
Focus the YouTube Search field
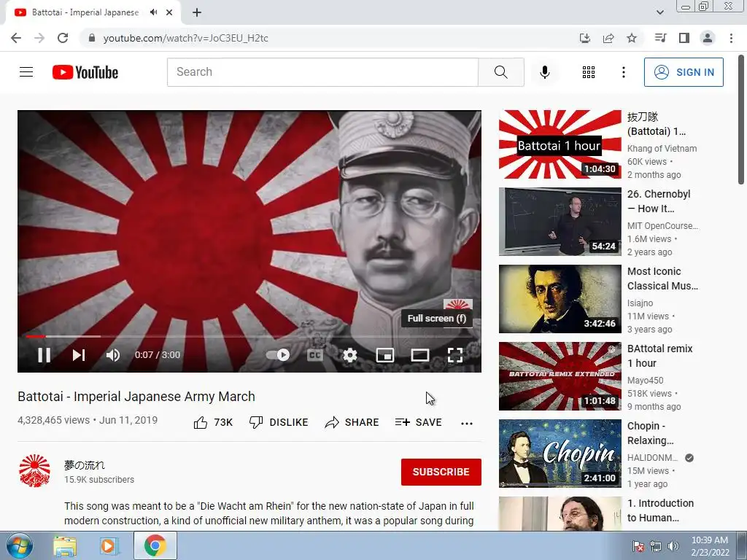pyautogui.click(x=322, y=72)
